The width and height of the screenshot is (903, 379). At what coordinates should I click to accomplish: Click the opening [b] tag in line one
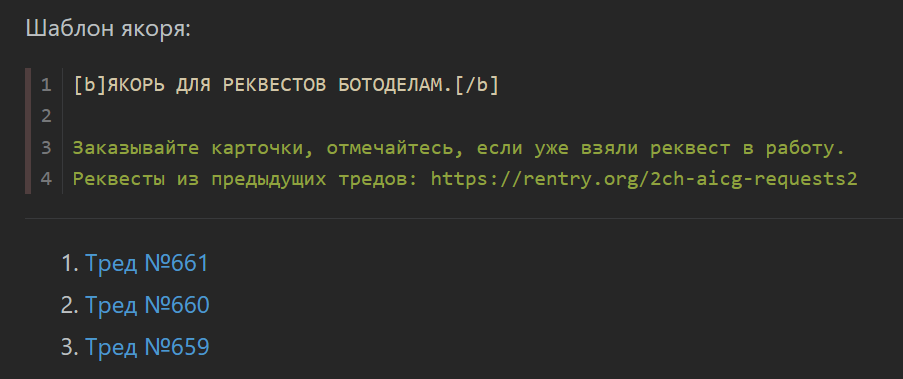coord(90,85)
